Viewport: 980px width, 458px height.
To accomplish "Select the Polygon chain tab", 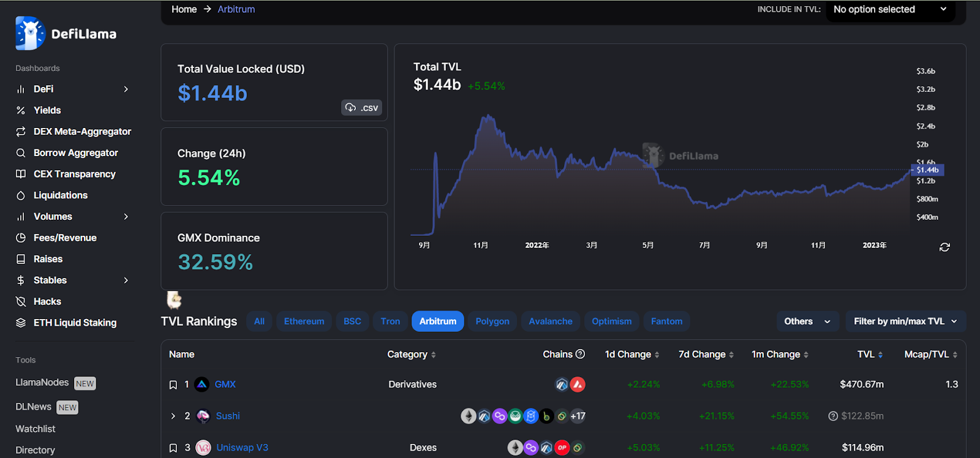I will coord(492,321).
